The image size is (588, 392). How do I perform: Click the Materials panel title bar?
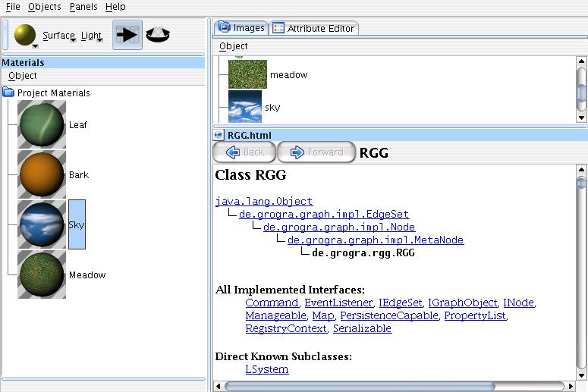[103, 63]
